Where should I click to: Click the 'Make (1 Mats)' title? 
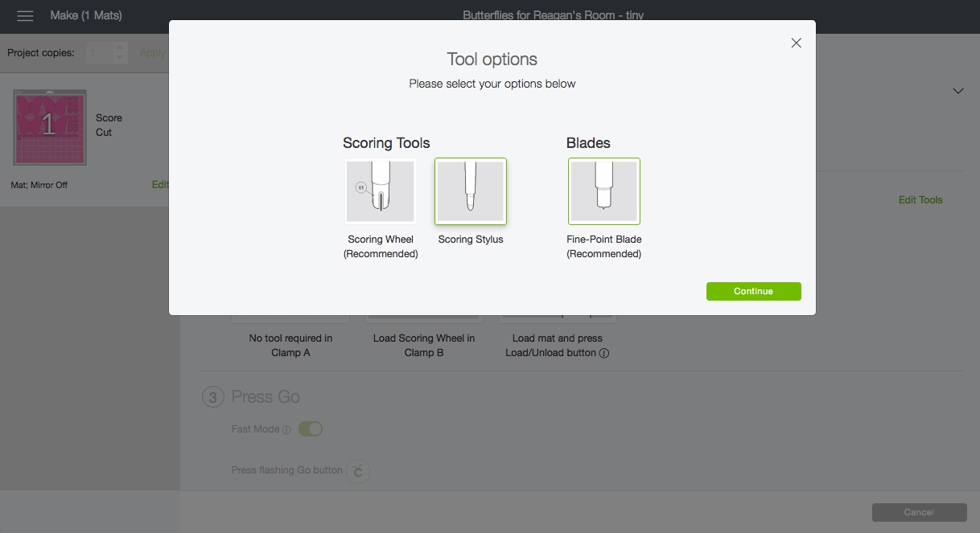(x=86, y=15)
